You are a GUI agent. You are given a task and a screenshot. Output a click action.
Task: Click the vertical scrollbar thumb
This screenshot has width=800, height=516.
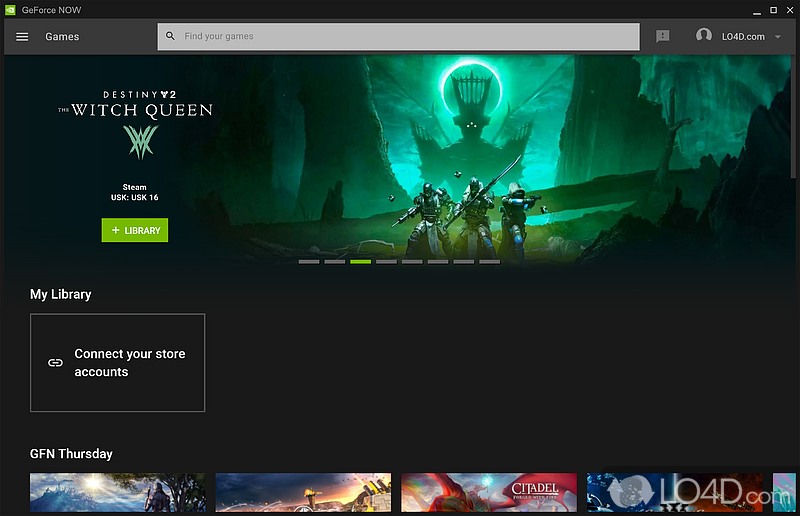pos(793,116)
